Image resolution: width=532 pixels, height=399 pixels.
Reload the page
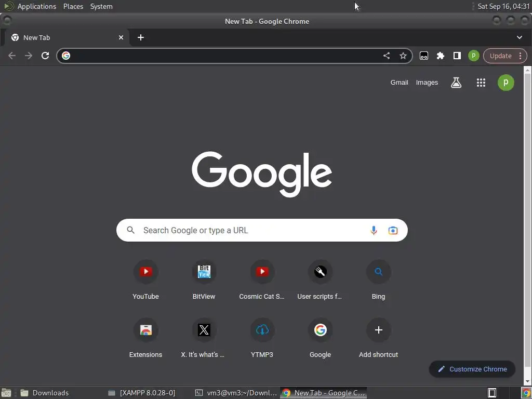point(45,56)
